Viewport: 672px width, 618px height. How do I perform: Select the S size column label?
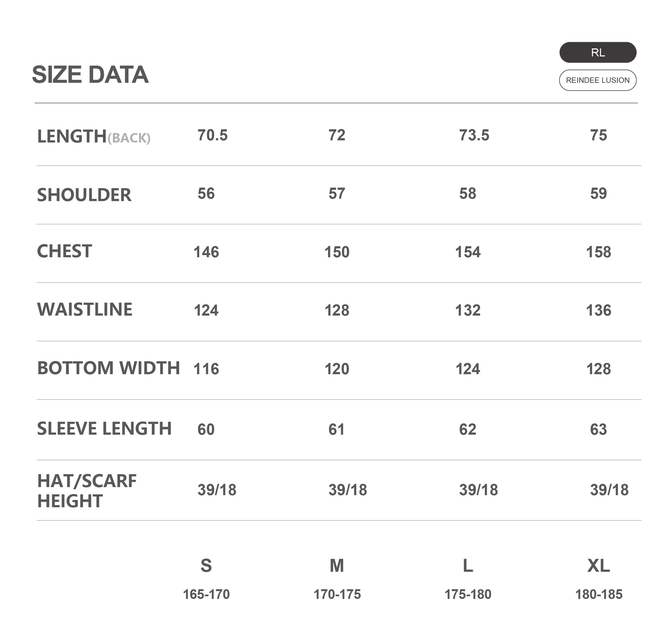click(206, 566)
